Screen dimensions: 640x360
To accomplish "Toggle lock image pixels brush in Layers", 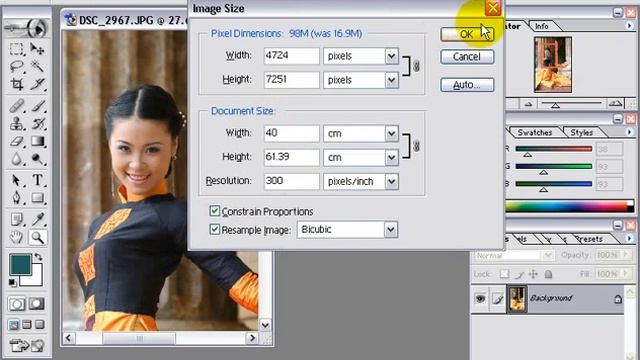I will [519, 274].
